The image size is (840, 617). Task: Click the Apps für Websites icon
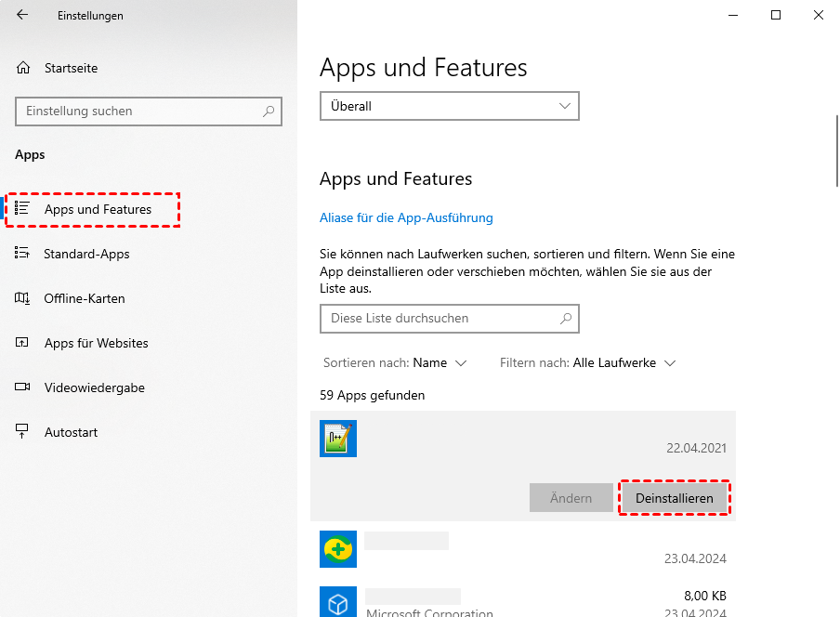click(22, 343)
